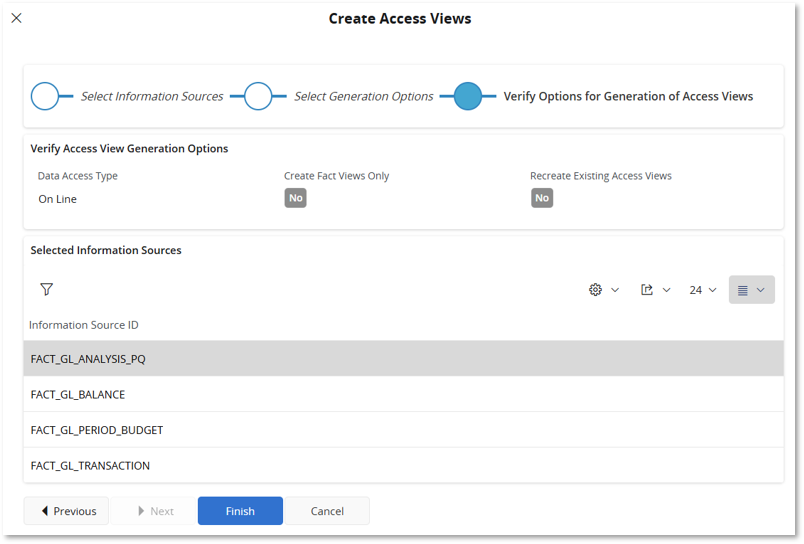
Task: Click the Information Source ID column header
Action: [x=84, y=325]
